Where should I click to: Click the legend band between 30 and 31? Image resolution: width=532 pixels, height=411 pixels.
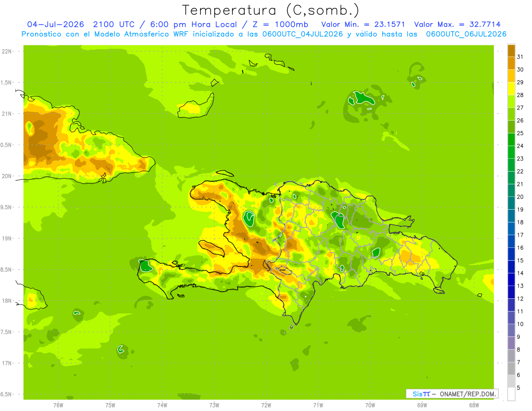pyautogui.click(x=511, y=63)
